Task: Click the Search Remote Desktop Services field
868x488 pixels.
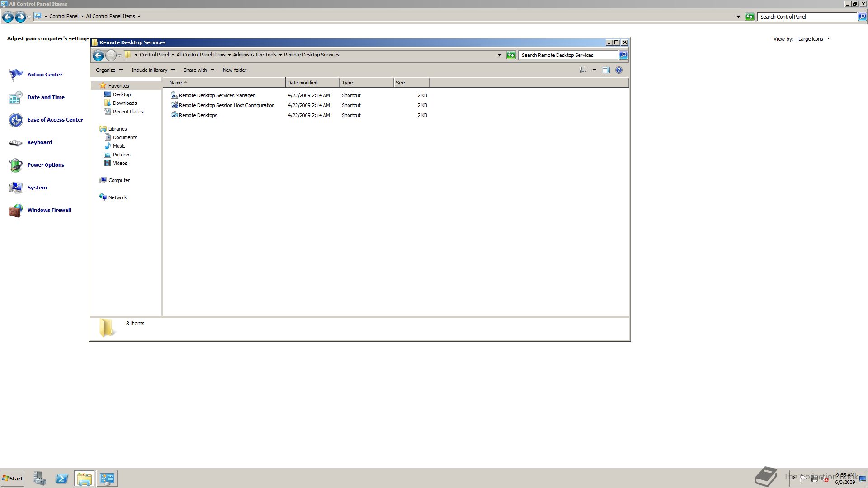Action: (568, 55)
